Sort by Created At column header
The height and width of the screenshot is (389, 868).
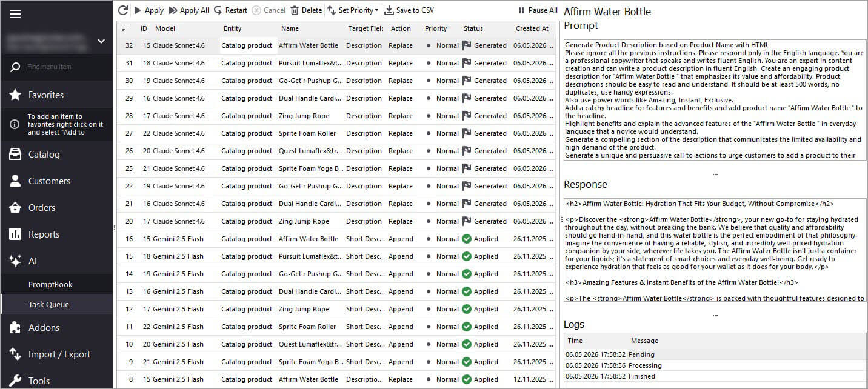click(x=532, y=28)
